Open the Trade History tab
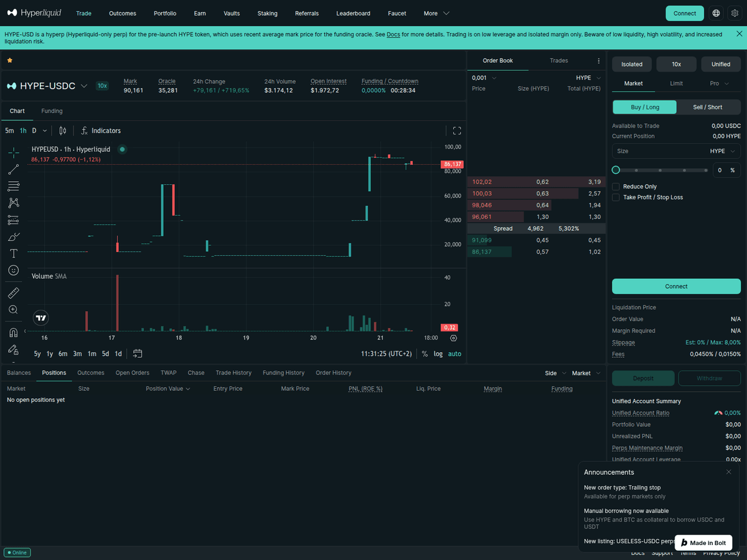The image size is (747, 560). click(233, 373)
